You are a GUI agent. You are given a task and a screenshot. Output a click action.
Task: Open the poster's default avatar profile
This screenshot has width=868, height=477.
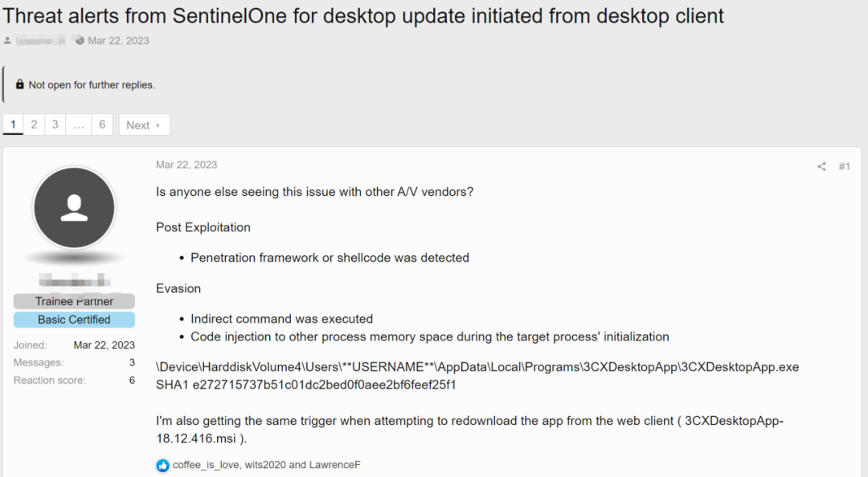pos(74,208)
